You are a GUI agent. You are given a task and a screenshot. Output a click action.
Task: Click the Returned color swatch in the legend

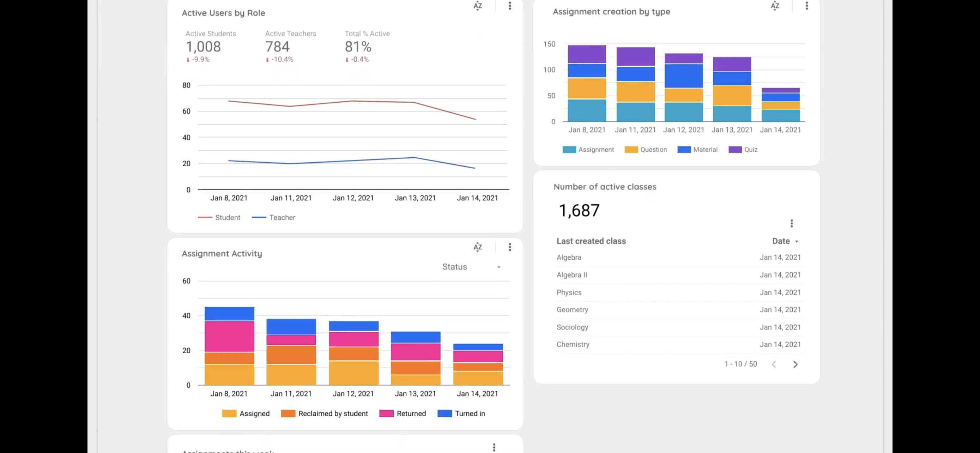[x=386, y=413]
